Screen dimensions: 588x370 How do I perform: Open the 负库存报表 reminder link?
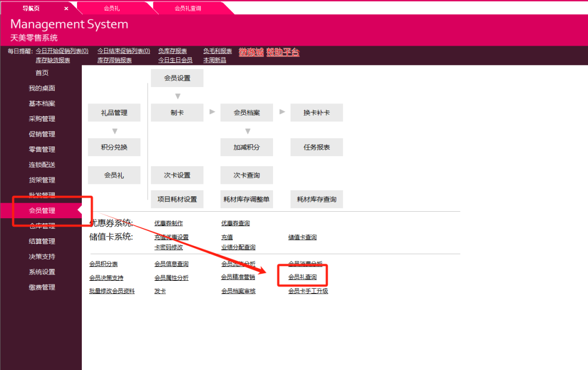[x=172, y=51]
